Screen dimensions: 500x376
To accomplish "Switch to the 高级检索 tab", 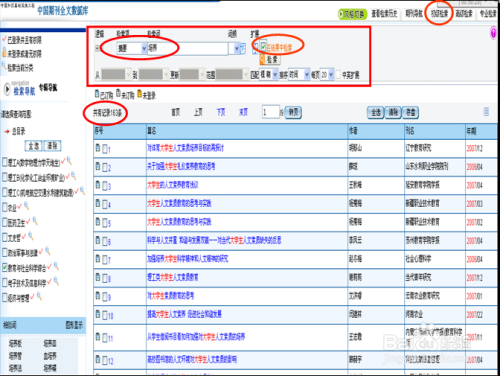I will pyautogui.click(x=464, y=13).
